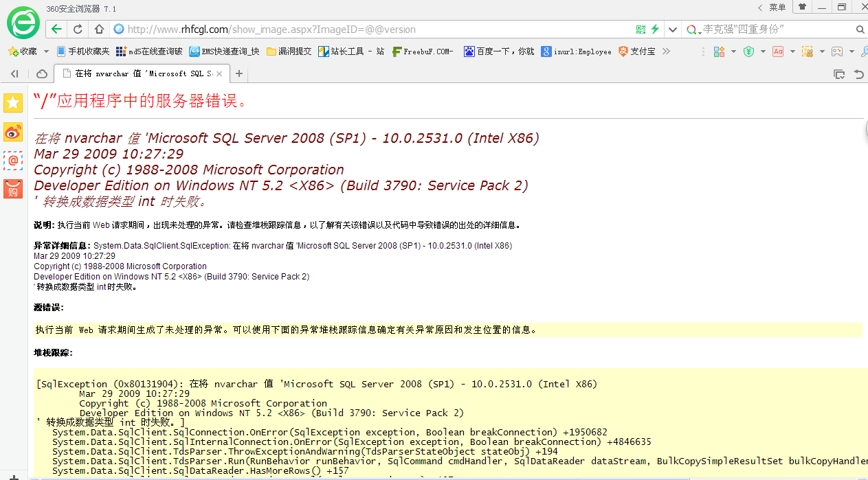Click the 源错误 label

[48, 307]
